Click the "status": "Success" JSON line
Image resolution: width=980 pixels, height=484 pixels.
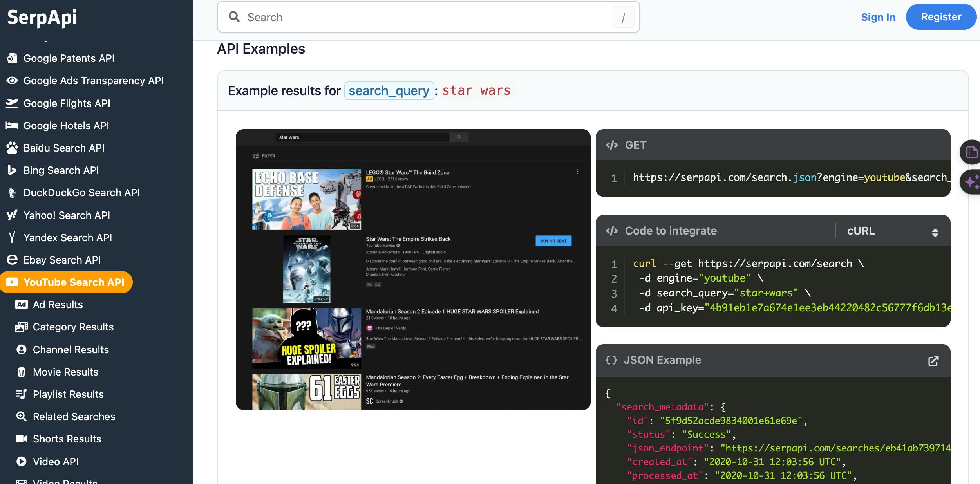(681, 435)
